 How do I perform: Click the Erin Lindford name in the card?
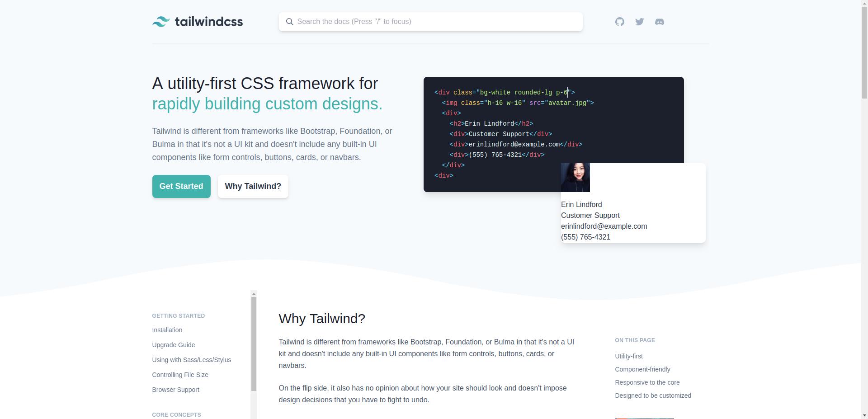(x=581, y=205)
